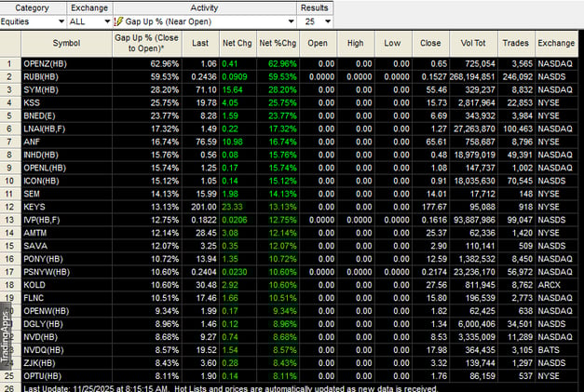Sort by the Symbol column header

click(66, 43)
